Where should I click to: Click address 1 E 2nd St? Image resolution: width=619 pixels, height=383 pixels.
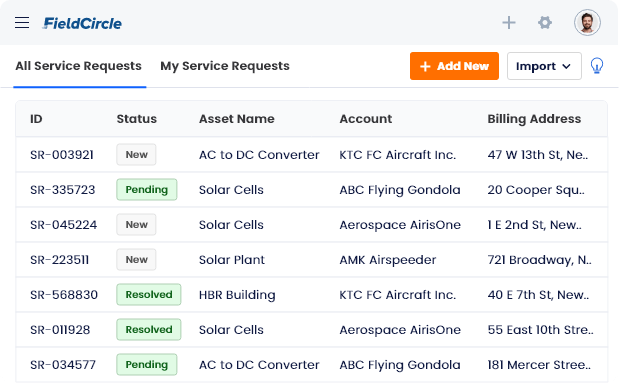pos(535,225)
